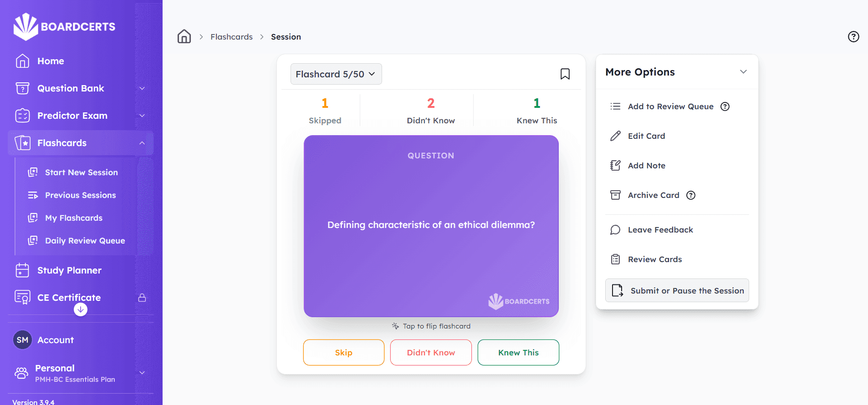The image size is (868, 405).
Task: Click the sidebar scroll-down arrow circle
Action: [81, 309]
